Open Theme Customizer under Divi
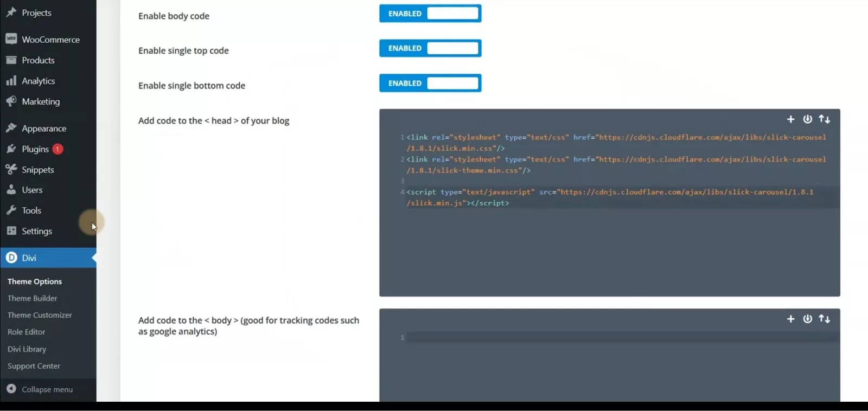This screenshot has height=411, width=868. (40, 315)
